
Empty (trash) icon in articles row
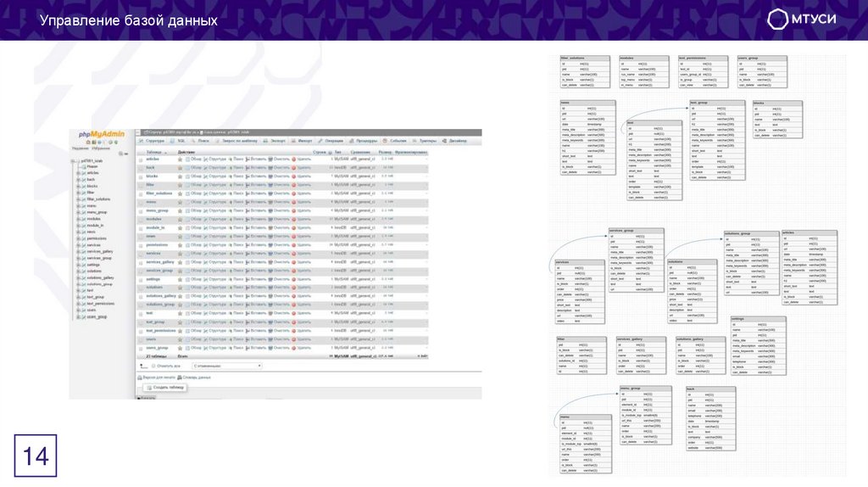pyautogui.click(x=270, y=160)
